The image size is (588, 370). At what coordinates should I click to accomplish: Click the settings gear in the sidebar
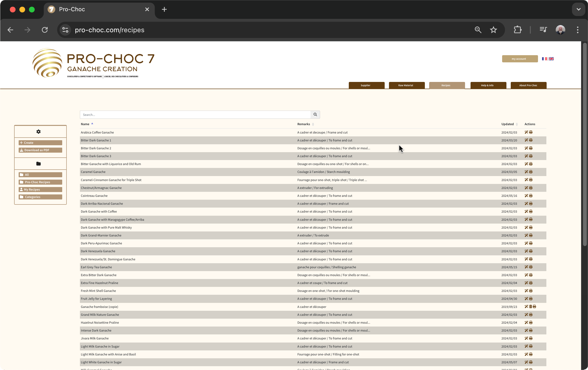pos(38,132)
